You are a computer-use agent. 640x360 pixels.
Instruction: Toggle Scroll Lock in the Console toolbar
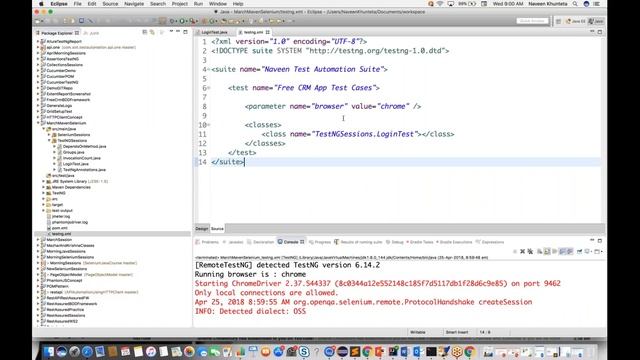[547, 251]
